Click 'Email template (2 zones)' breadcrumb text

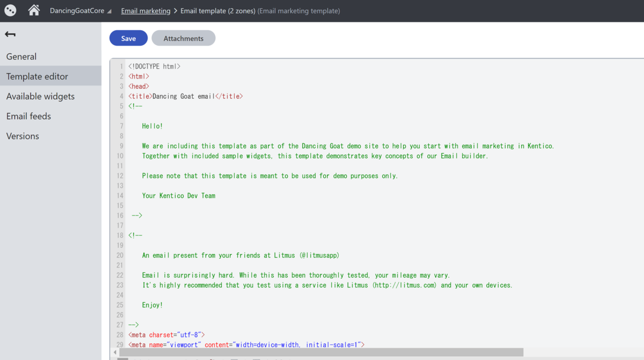pos(218,11)
